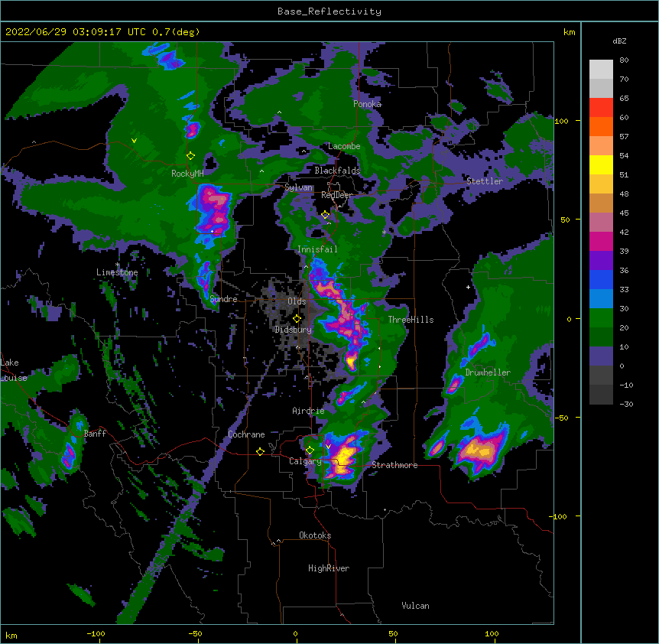This screenshot has height=644, width=659.
Task: Click the Olds label
Action: (x=297, y=301)
